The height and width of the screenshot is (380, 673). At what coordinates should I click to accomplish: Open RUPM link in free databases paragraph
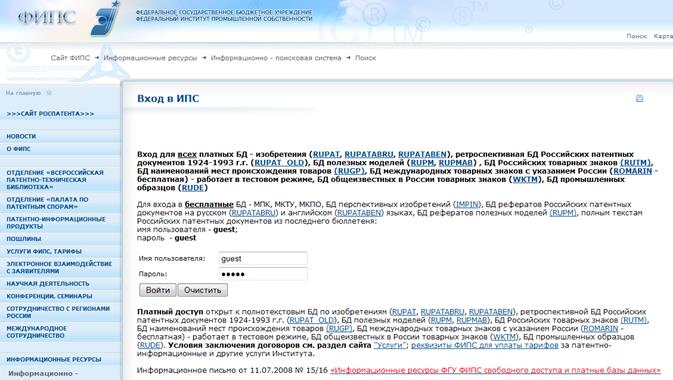[x=563, y=213]
